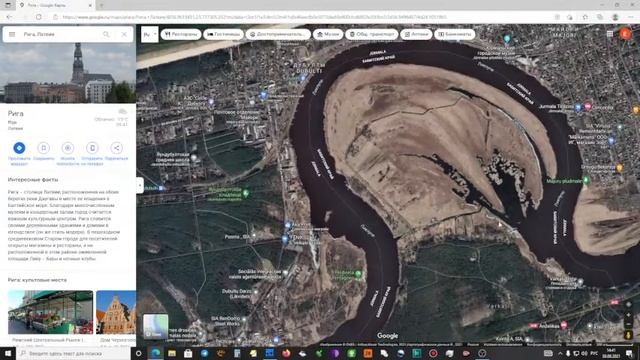This screenshot has height=360, width=640.
Task: Click the Рига place title
Action: [16, 113]
